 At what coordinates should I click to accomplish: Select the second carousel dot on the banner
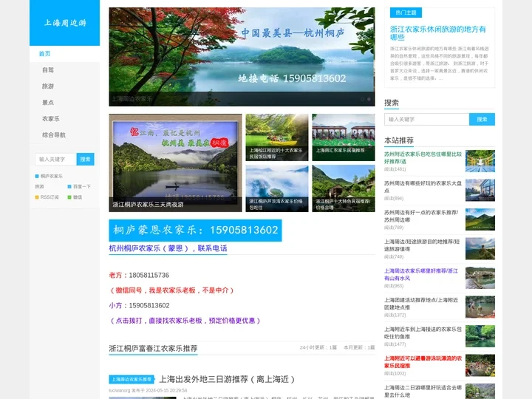click(x=369, y=99)
